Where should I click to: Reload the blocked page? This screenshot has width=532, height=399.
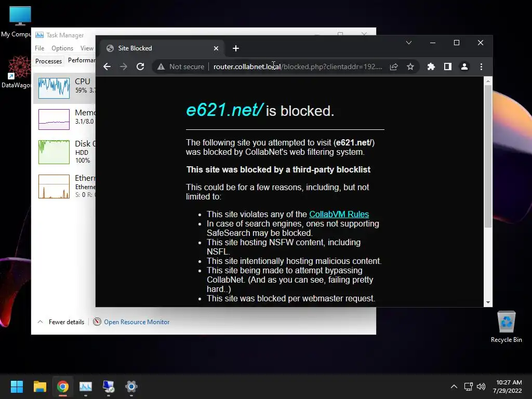(x=140, y=66)
